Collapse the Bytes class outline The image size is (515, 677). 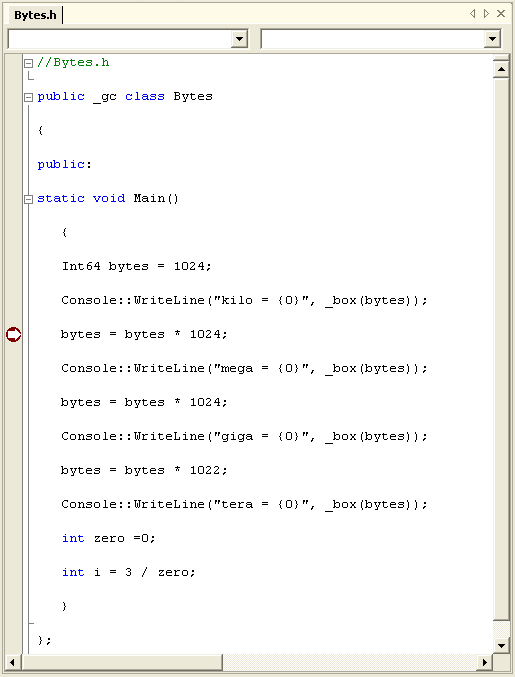point(28,97)
